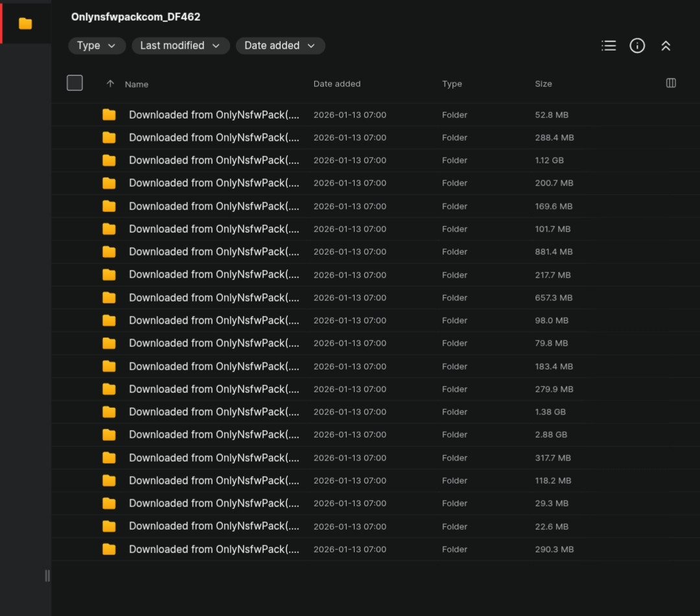Screen dimensions: 700x616
Task: Click folder icon of the 317.7 MB row
Action: tap(109, 458)
